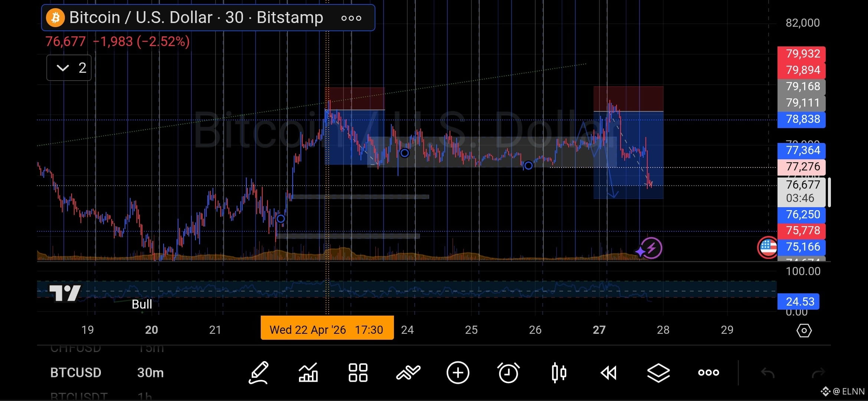
Task: Open chart settings hexagon icon
Action: pyautogui.click(x=804, y=330)
